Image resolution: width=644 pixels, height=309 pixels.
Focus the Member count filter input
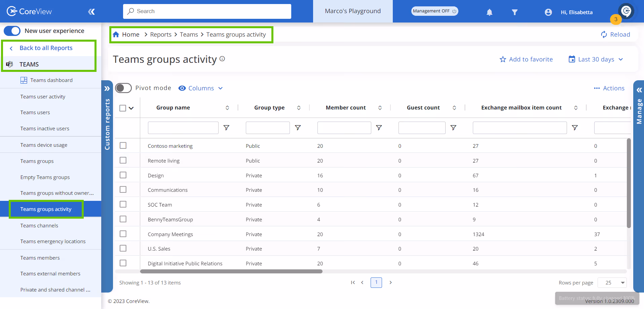(x=344, y=128)
